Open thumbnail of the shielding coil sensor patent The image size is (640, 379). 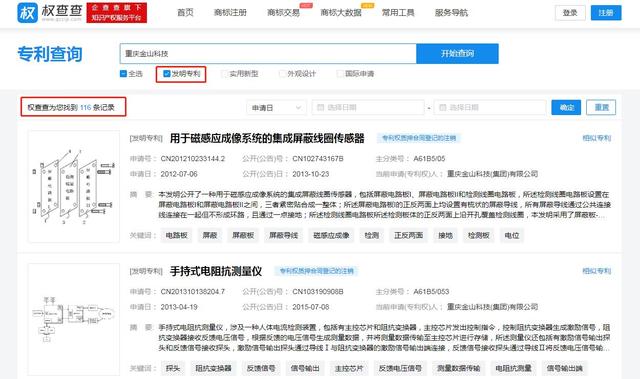tap(74, 186)
